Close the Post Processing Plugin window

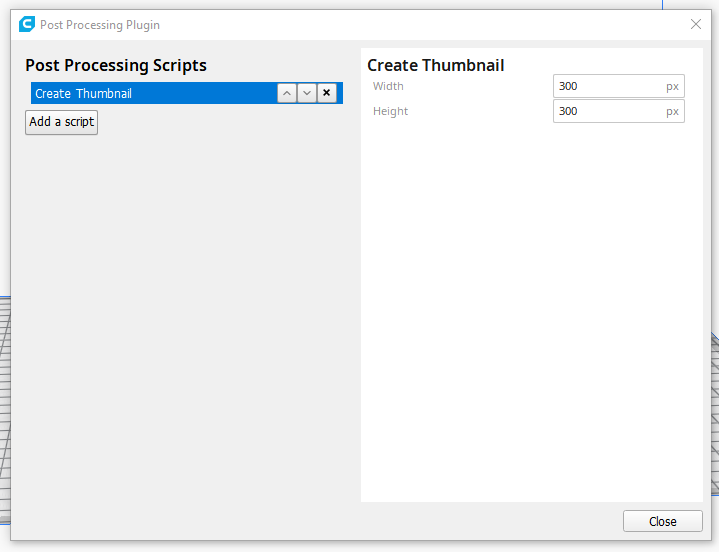click(x=696, y=24)
